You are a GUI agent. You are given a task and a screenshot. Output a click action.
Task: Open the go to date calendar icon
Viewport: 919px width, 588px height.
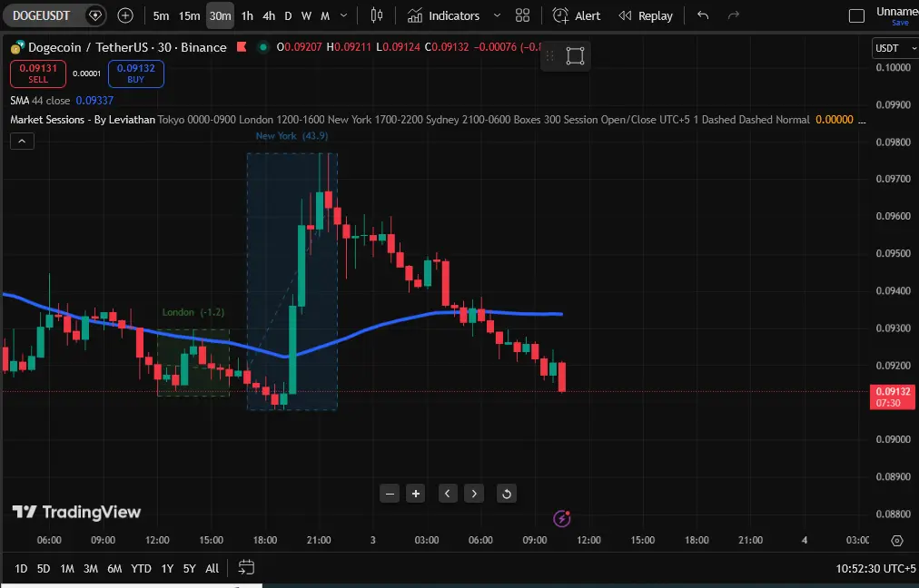(x=247, y=567)
